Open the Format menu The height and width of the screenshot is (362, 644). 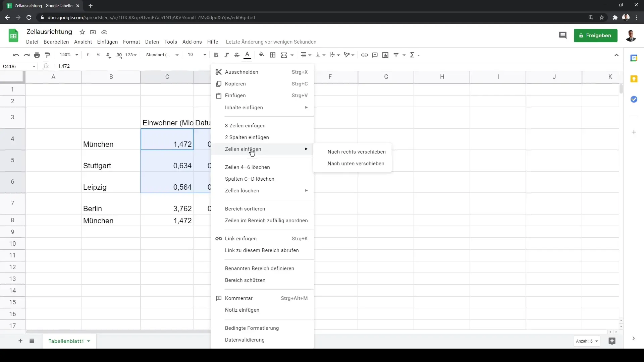[x=131, y=42]
